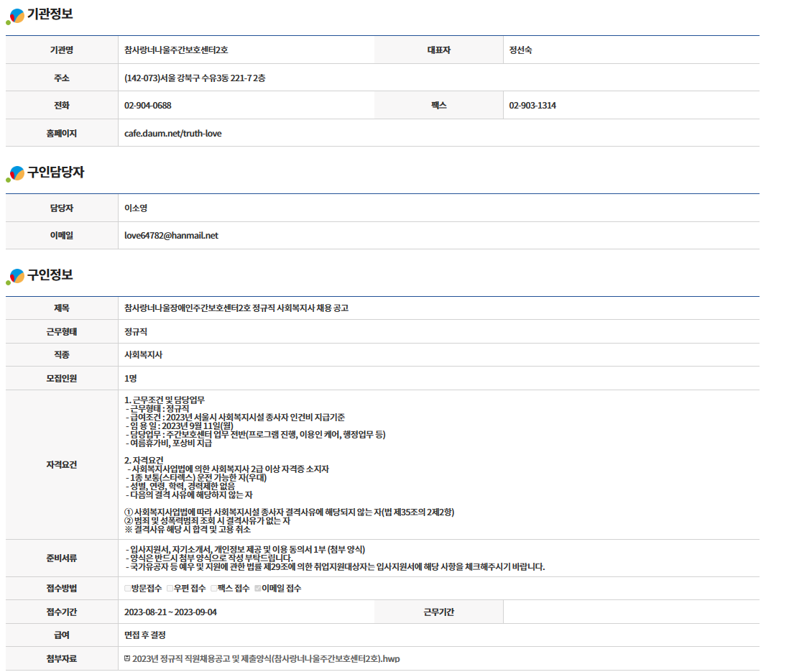Toggle the 우편 접수 checkbox
Image resolution: width=789 pixels, height=672 pixels.
[x=170, y=589]
